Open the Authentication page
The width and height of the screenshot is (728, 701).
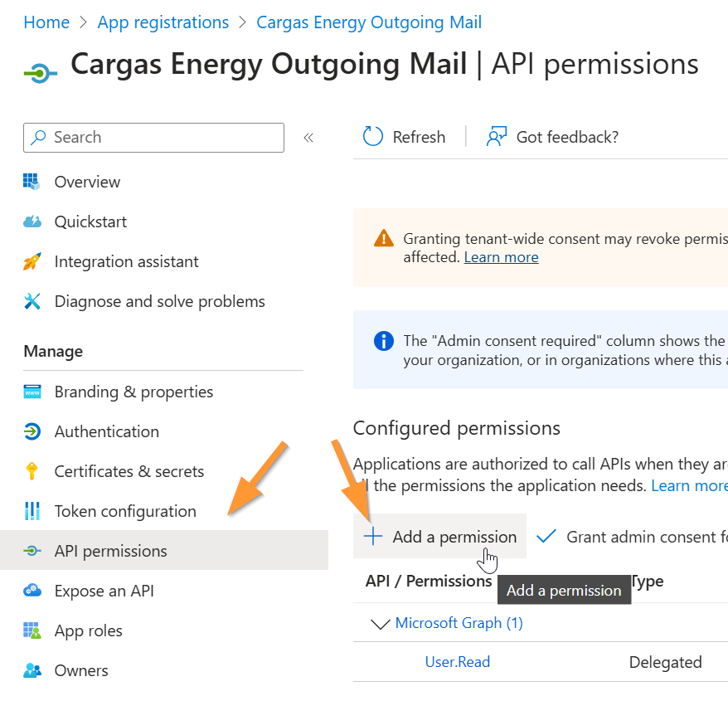pyautogui.click(x=107, y=431)
